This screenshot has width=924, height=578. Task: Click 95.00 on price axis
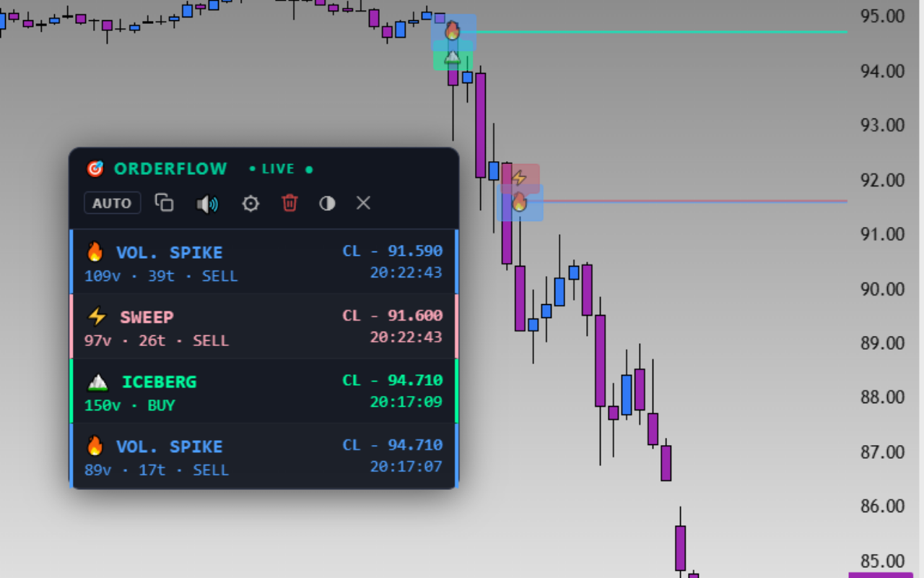point(883,16)
